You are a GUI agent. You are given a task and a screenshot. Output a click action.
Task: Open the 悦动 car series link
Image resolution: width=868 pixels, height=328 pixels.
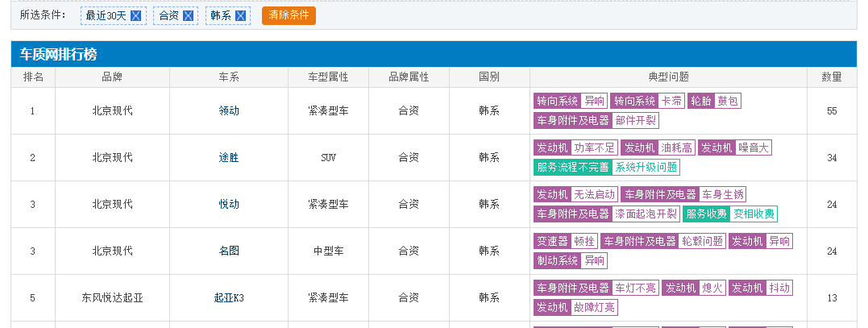tap(229, 204)
